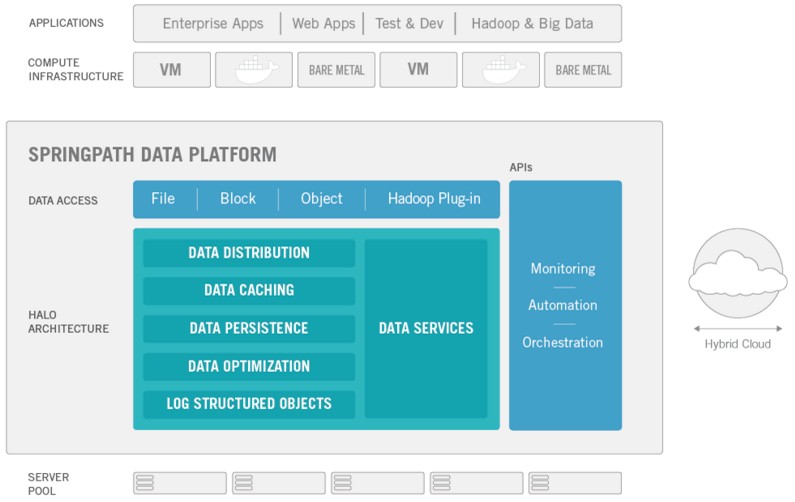Image resolution: width=795 pixels, height=502 pixels.
Task: Click the DATA SERVICES panel
Action: pos(426,329)
